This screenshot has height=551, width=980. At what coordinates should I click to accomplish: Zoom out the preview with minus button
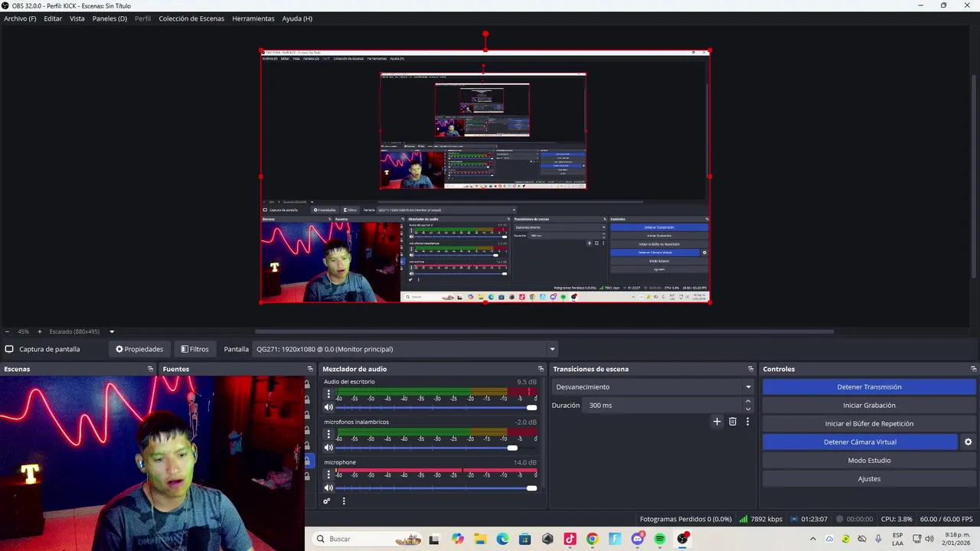coord(7,331)
